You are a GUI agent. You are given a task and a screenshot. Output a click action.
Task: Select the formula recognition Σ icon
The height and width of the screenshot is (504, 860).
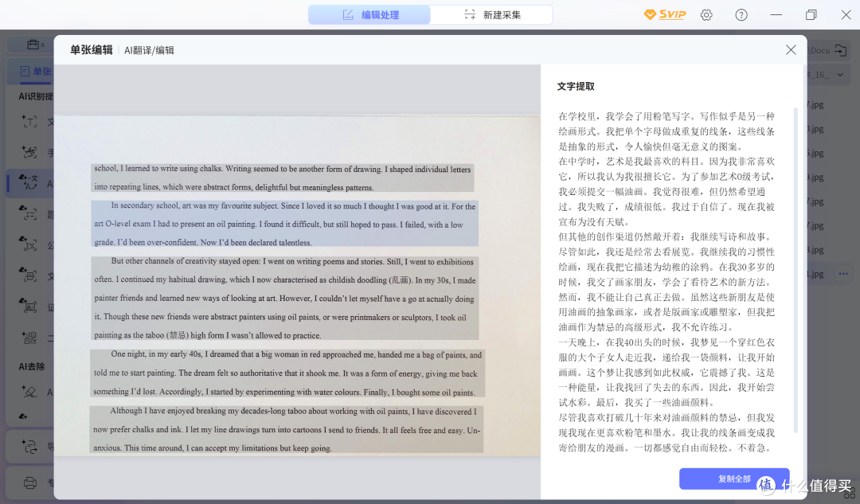point(29,244)
